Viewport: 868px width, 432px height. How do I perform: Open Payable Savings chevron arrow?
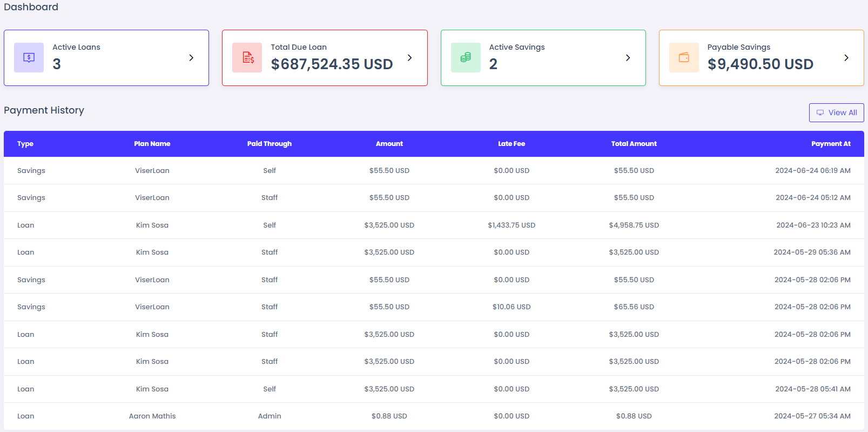tap(846, 58)
